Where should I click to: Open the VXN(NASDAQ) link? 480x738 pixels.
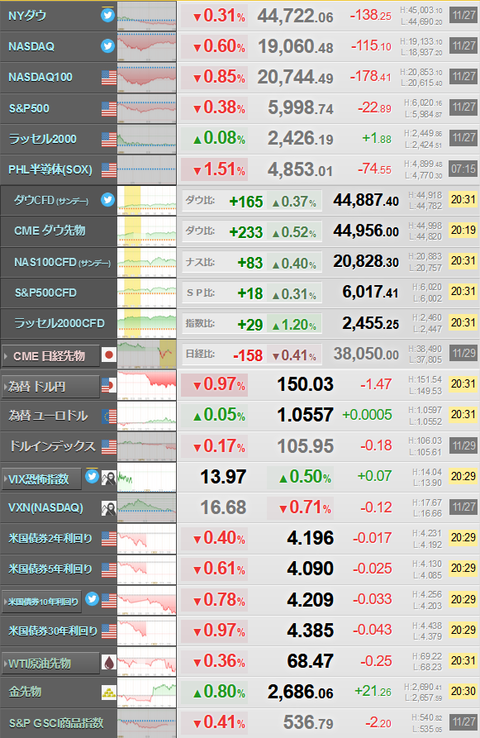46,508
